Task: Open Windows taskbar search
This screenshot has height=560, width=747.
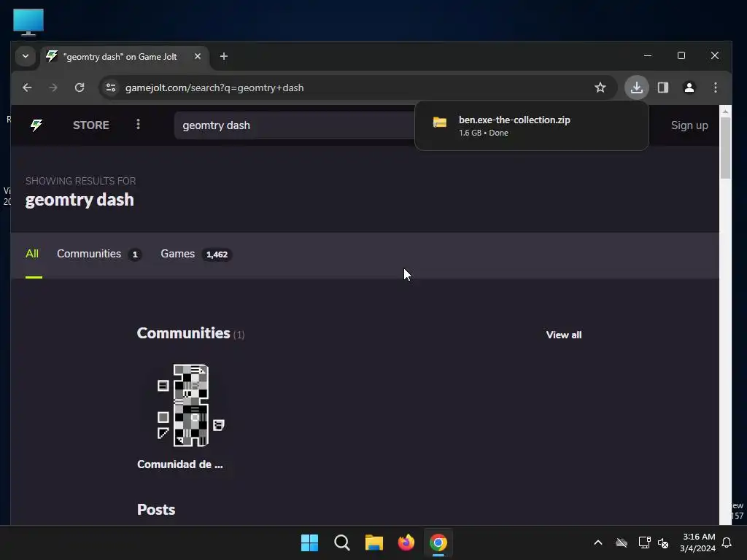Action: (341, 542)
